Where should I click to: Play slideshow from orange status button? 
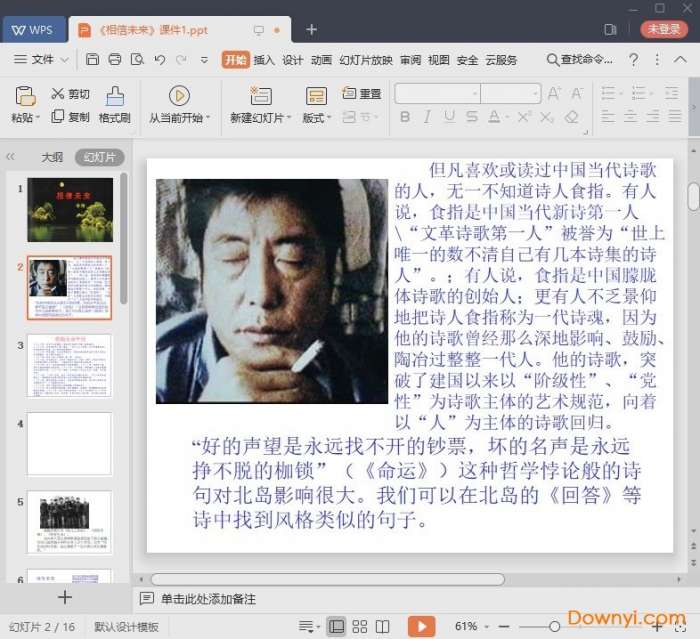pyautogui.click(x=421, y=626)
